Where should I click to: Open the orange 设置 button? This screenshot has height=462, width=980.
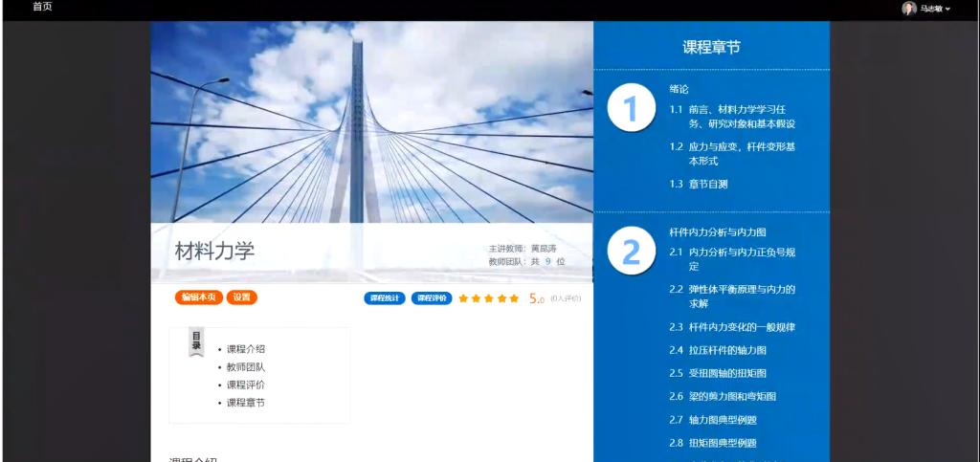click(x=241, y=297)
